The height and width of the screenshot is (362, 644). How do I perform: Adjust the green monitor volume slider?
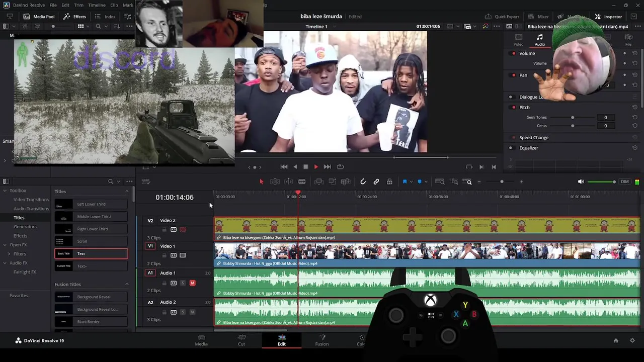coord(602,182)
